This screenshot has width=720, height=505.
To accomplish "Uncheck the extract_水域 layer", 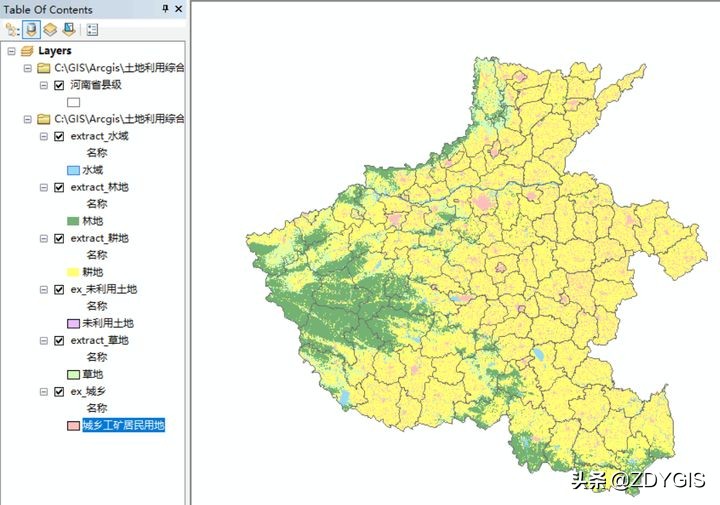I will click(x=59, y=136).
